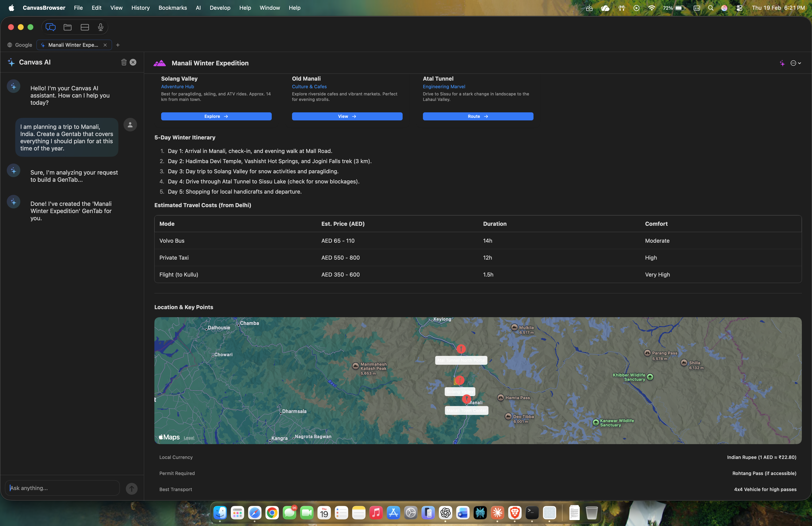This screenshot has width=812, height=526.
Task: Open the Bookmarks menu
Action: tap(172, 7)
